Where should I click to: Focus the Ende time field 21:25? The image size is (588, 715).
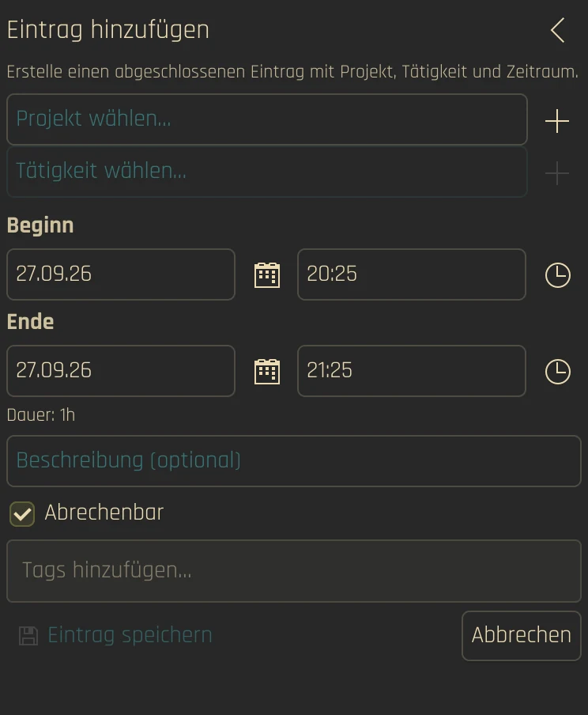[412, 371]
